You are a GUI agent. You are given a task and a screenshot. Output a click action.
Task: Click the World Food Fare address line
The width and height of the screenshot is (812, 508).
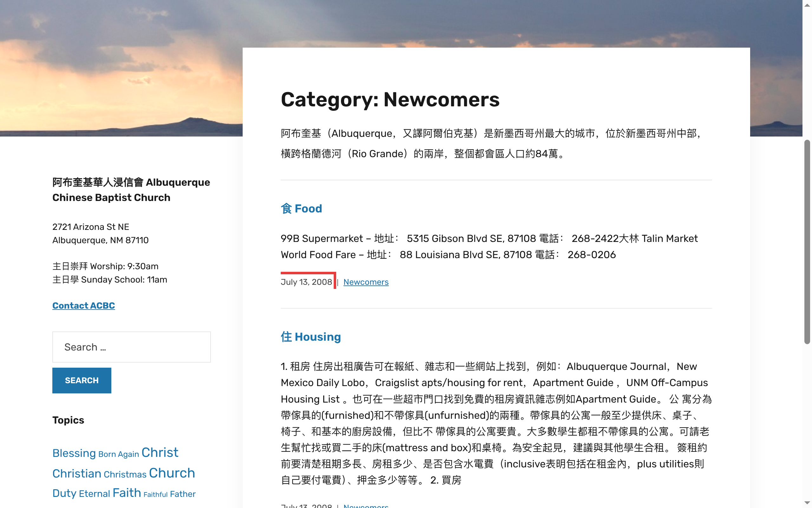click(x=448, y=255)
